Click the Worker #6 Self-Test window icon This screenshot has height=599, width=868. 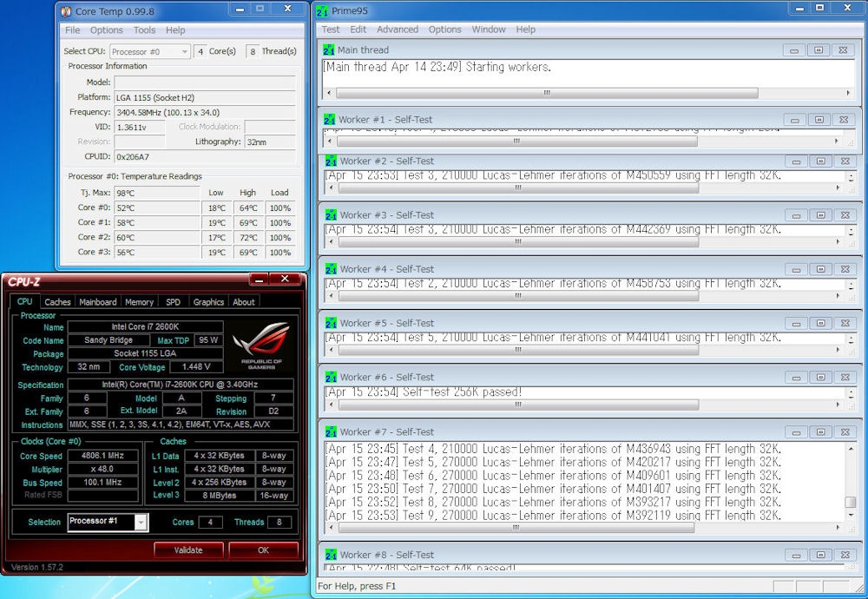tap(331, 377)
